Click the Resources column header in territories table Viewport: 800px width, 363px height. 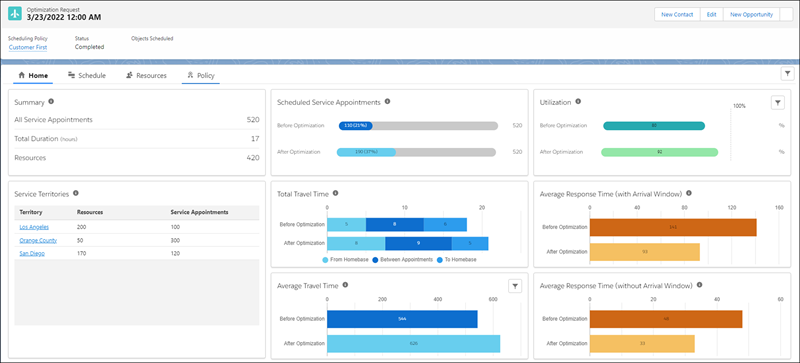[90, 212]
